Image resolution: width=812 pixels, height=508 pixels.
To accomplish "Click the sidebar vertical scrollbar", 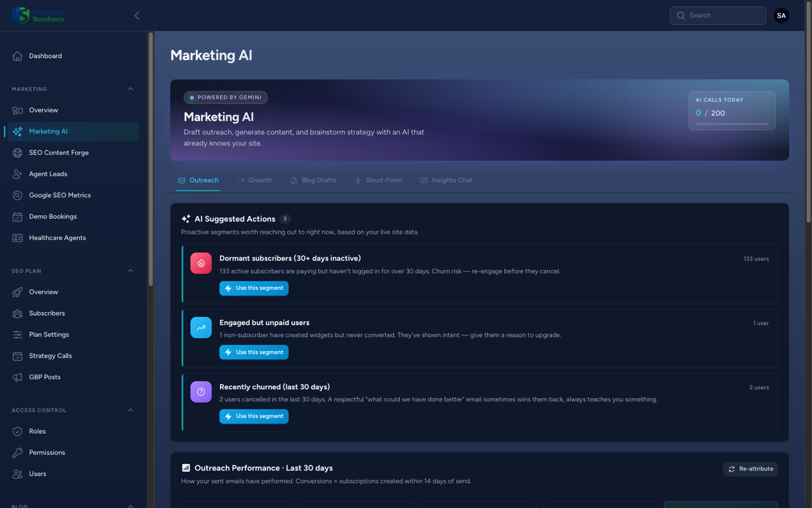I will coord(150,159).
